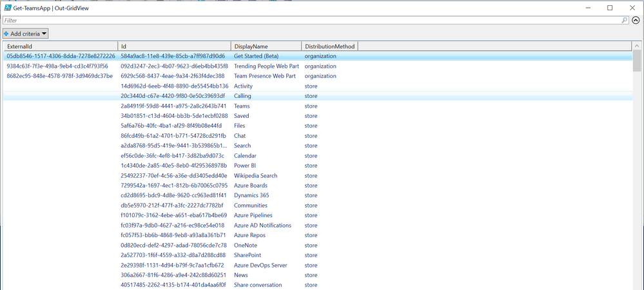Click Id ef56c0de-36fc-4ef8-b417-3d82ba9d073c
The width and height of the screenshot is (644, 290).
tap(173, 156)
